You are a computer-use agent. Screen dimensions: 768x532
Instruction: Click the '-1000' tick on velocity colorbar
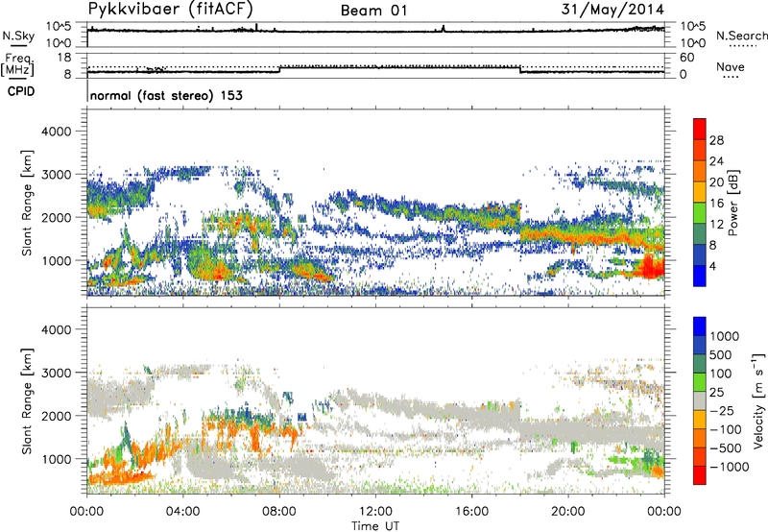(x=730, y=467)
